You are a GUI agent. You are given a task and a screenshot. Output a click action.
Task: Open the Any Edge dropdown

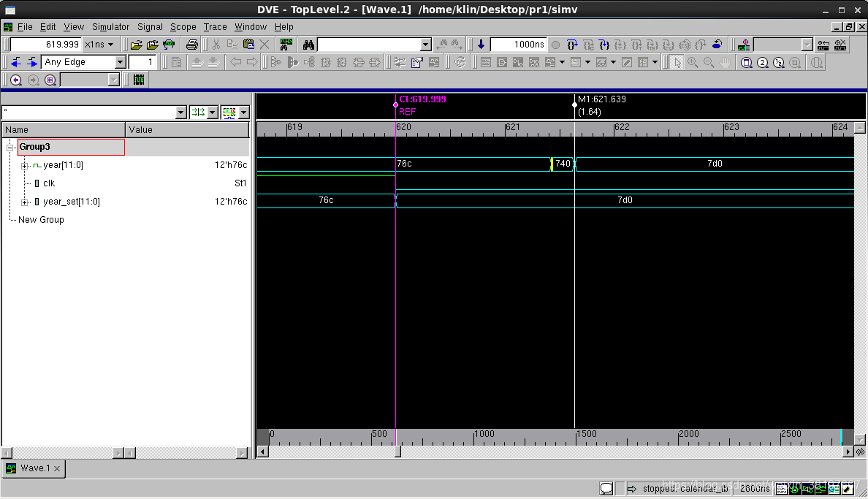120,63
